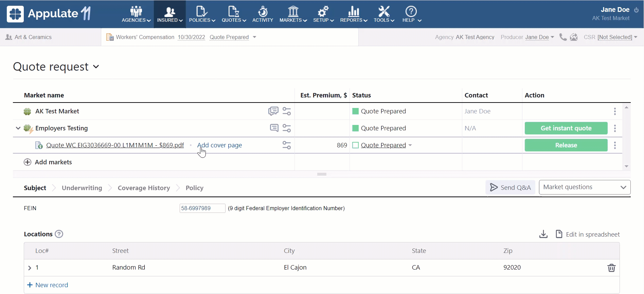The image size is (644, 294).
Task: Click the plus icon beside Add markets
Action: [x=28, y=162]
